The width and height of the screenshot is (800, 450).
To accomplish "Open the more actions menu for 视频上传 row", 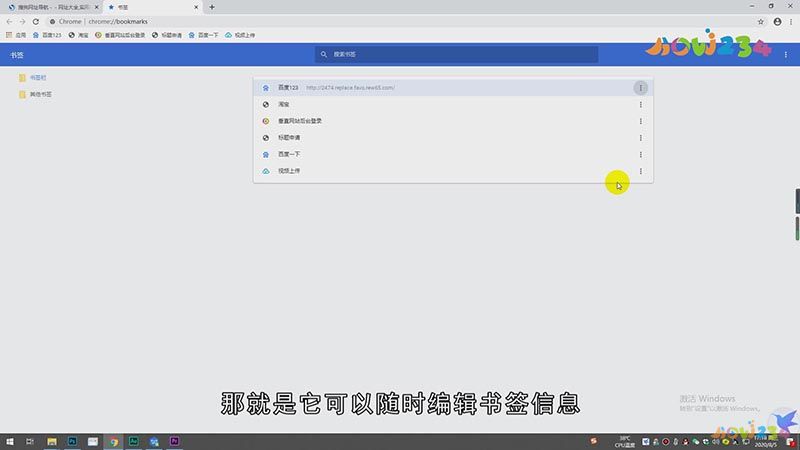I will point(640,171).
